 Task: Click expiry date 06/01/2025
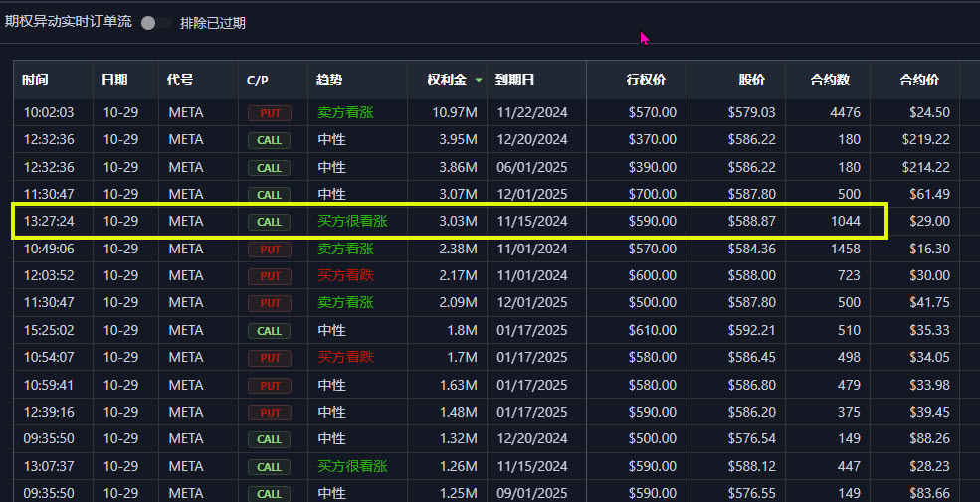click(532, 167)
